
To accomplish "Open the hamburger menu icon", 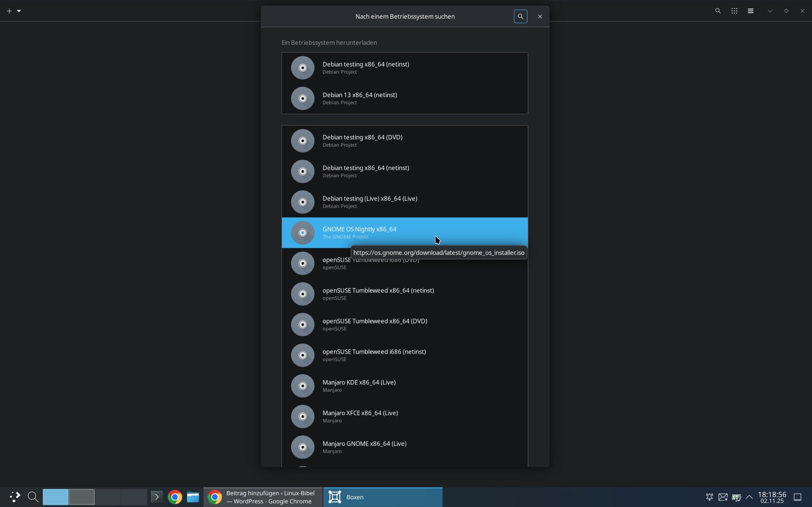I will pos(750,11).
